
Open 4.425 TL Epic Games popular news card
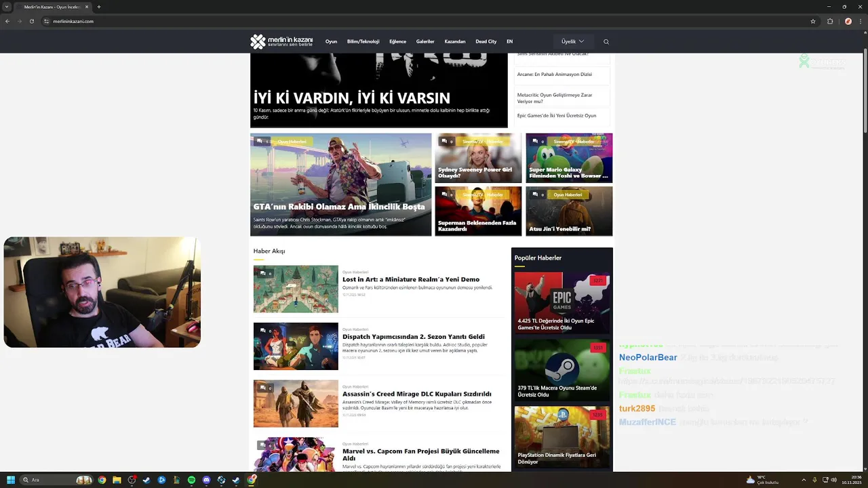(562, 303)
